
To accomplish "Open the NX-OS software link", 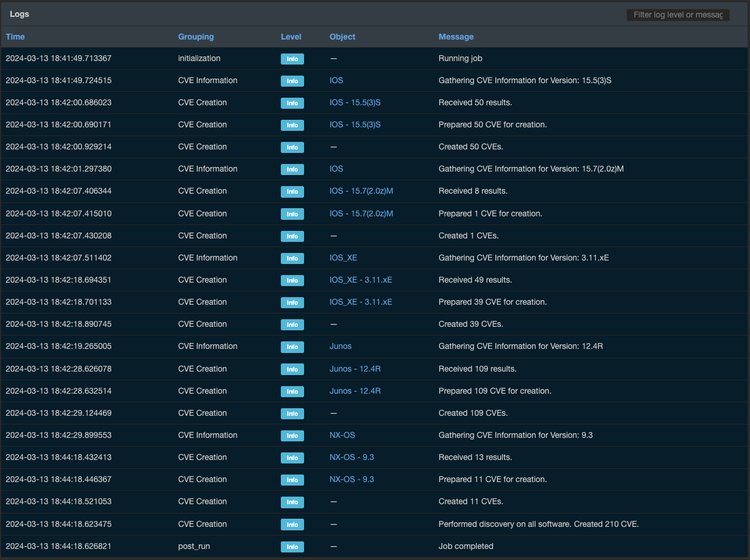I will pos(342,435).
